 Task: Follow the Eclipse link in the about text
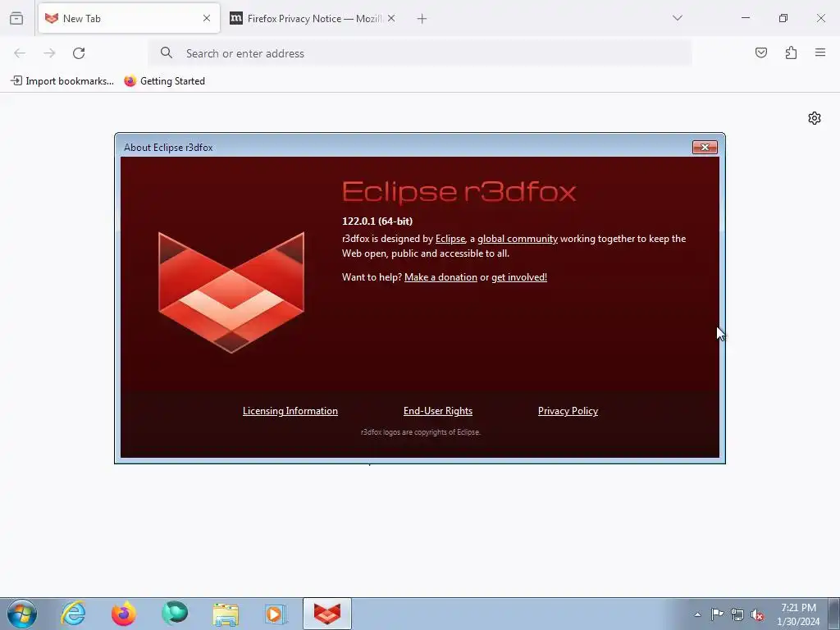(450, 239)
